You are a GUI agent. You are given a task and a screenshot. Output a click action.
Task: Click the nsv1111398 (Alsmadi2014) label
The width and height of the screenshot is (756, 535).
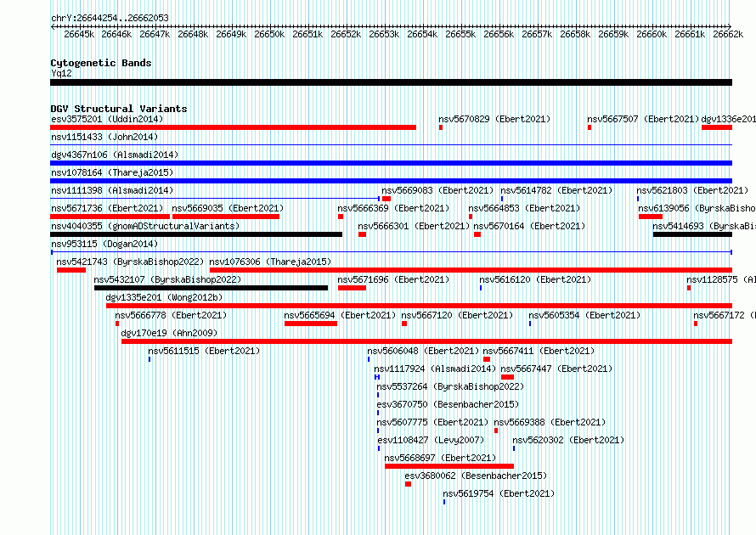[x=112, y=190]
